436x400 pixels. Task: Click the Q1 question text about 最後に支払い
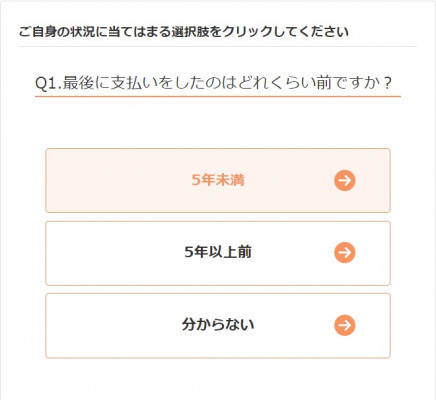[x=213, y=83]
